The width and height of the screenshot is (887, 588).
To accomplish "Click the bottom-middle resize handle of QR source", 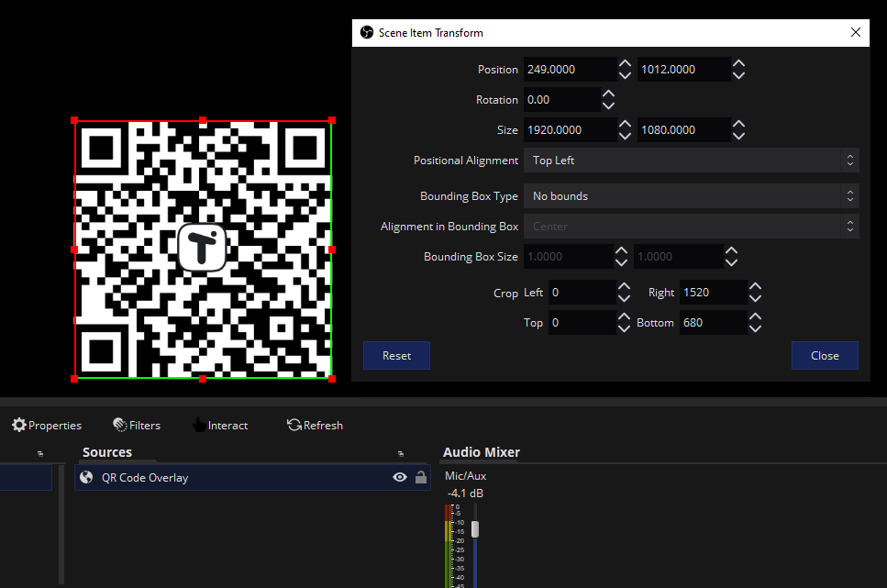I will pos(203,379).
